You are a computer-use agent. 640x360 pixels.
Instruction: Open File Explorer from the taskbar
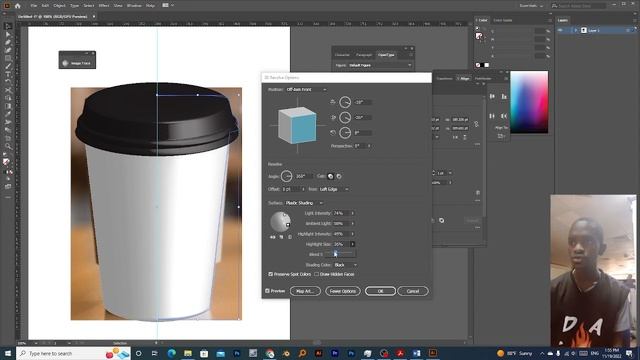click(188, 353)
